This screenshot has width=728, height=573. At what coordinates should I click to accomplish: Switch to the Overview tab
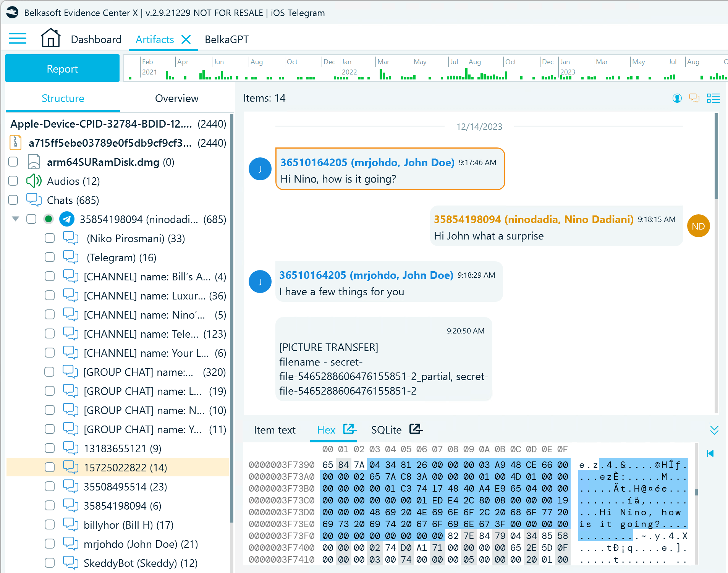click(x=176, y=98)
